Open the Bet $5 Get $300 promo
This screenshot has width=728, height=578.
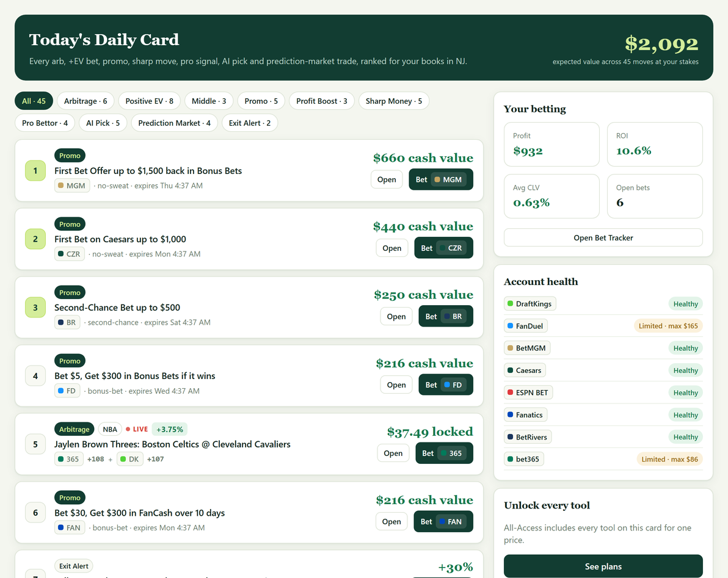[396, 385]
